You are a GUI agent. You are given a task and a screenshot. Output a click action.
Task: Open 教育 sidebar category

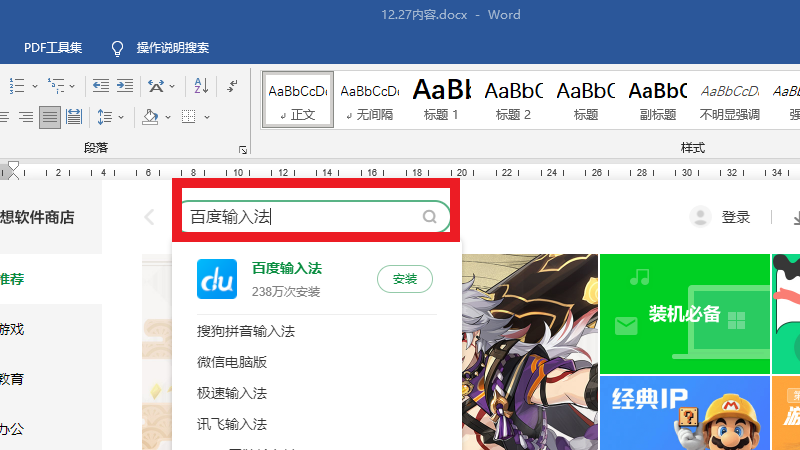tap(12, 379)
